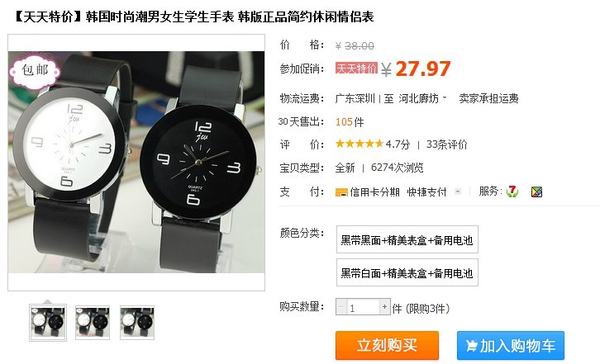Expand the destination 河北廊坊 dropdown
600x364 pixels.
pos(422,99)
